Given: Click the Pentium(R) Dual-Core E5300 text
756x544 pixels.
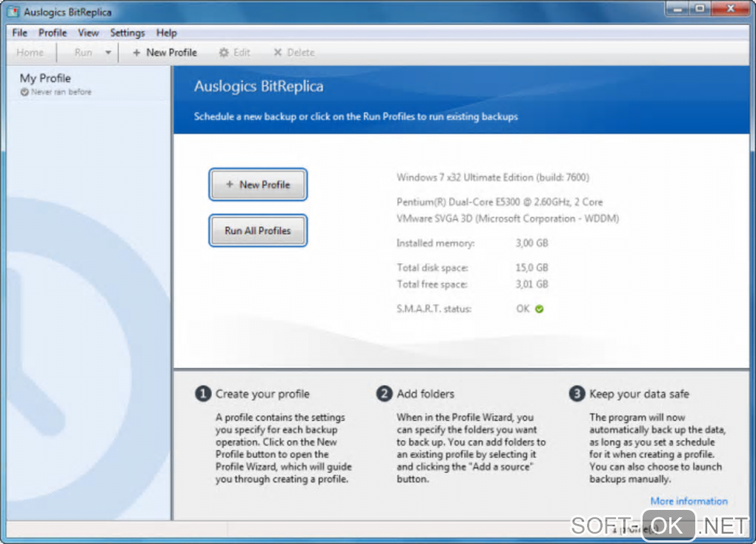Looking at the screenshot, I should tap(500, 202).
